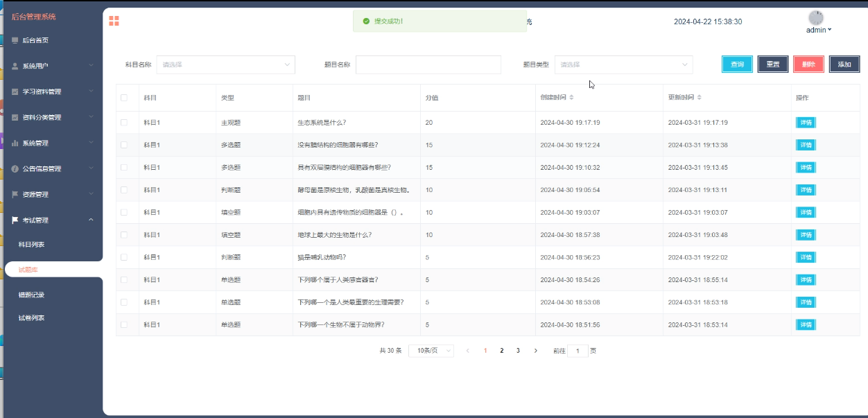Open the 题目类型 select dropdown
The width and height of the screenshot is (868, 418).
click(x=623, y=64)
